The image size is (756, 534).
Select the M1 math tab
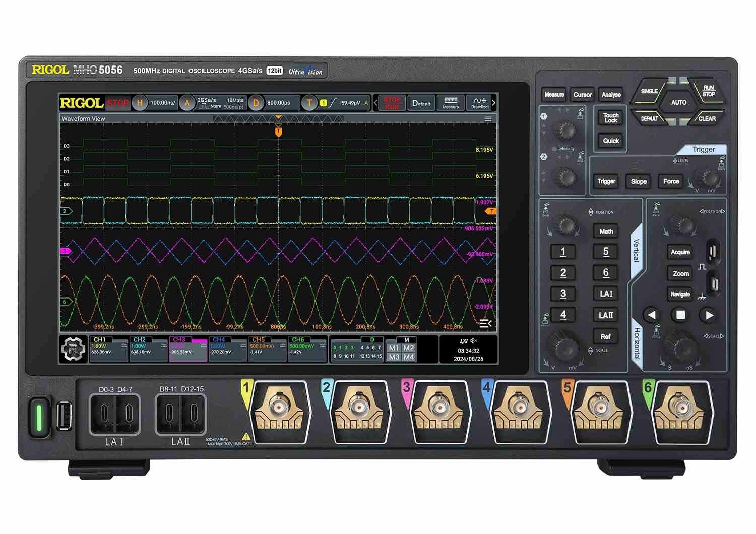click(394, 348)
